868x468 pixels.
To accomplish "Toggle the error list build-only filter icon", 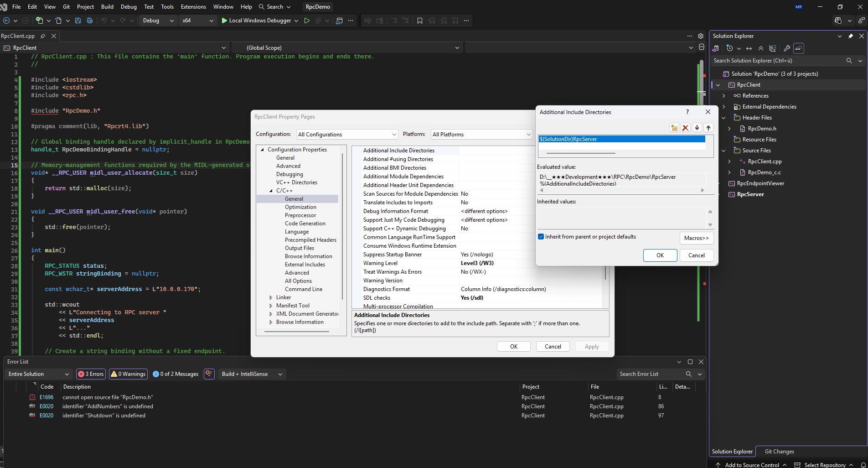I will pyautogui.click(x=209, y=374).
